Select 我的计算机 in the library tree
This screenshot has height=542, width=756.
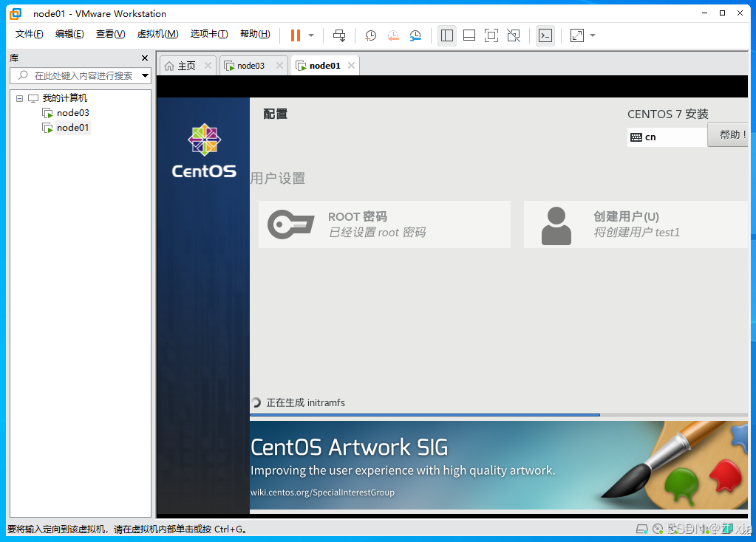[x=64, y=97]
